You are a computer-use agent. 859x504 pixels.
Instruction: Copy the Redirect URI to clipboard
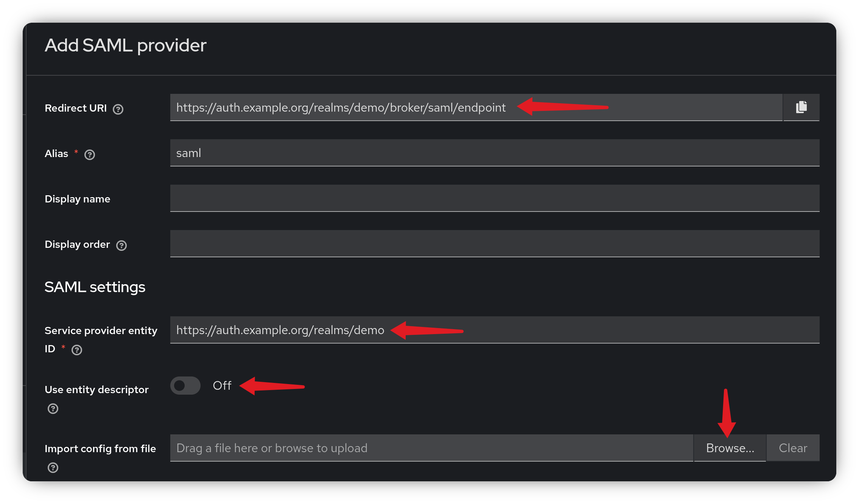(801, 107)
